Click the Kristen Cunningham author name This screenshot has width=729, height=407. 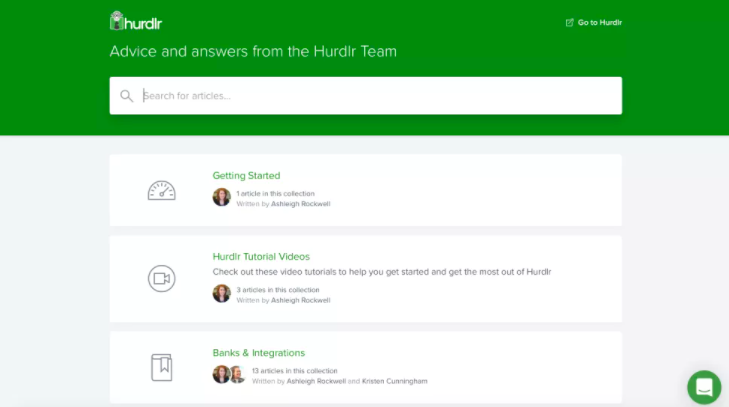pyautogui.click(x=394, y=381)
